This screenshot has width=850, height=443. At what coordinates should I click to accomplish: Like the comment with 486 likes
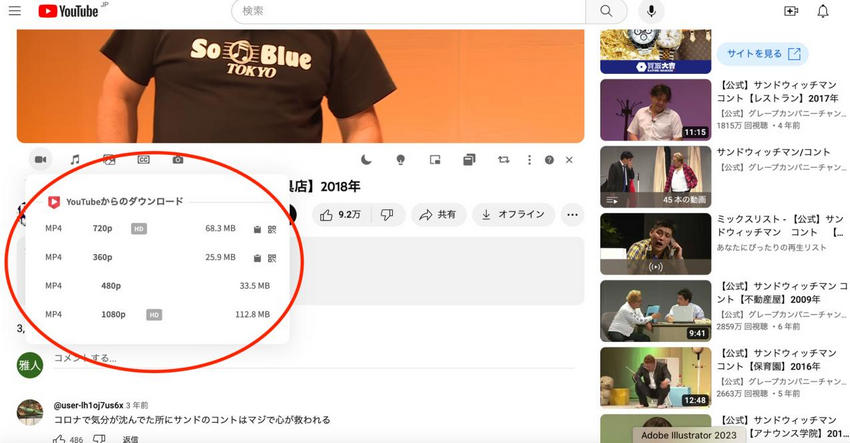pos(59,439)
